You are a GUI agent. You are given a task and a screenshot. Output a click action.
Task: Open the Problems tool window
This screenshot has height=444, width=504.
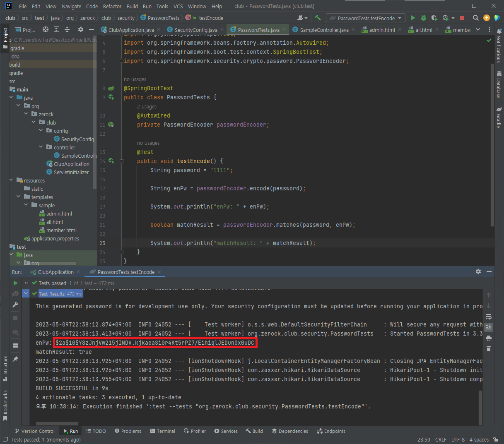(128, 431)
